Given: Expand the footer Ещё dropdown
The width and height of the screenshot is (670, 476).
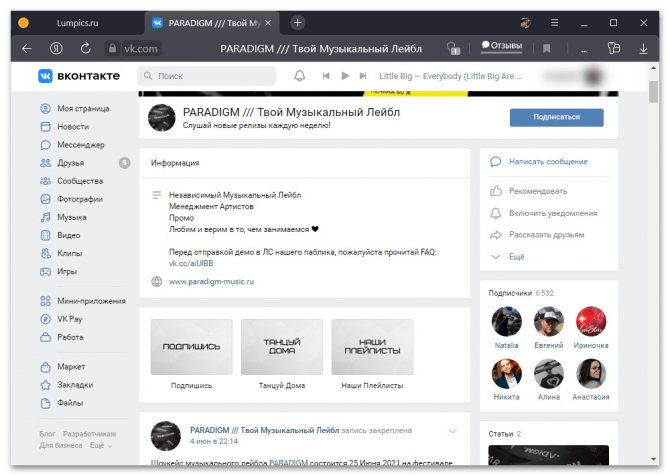Looking at the screenshot, I should pyautogui.click(x=101, y=445).
